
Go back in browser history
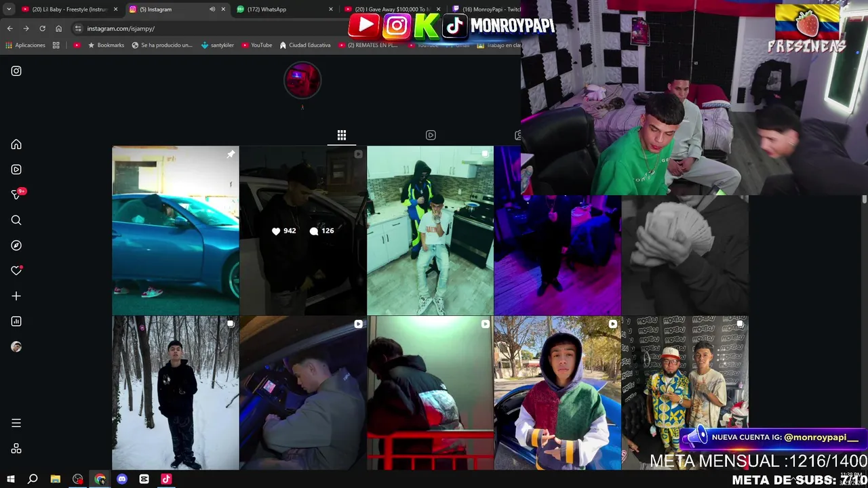coord(9,28)
